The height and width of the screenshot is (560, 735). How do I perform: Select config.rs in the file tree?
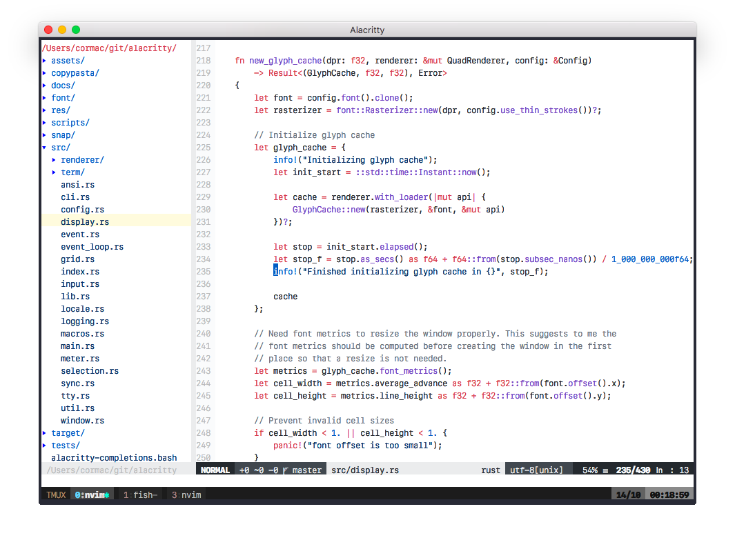point(82,209)
